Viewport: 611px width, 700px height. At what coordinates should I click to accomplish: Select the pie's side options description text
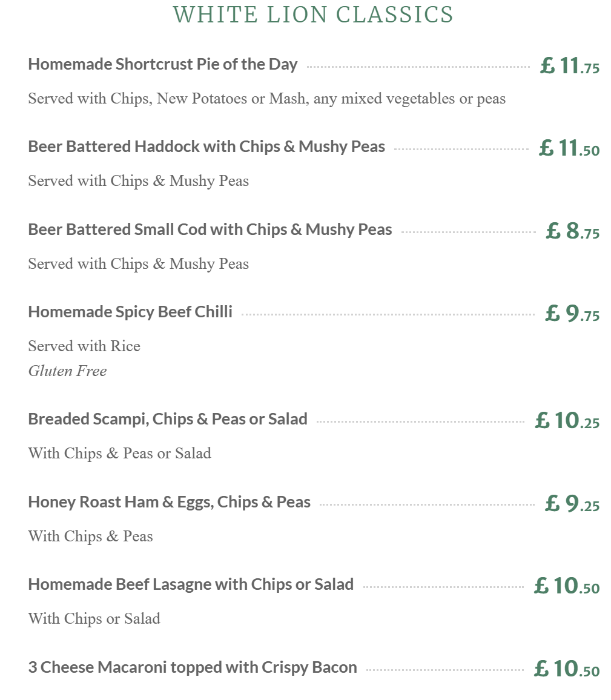coord(266,98)
